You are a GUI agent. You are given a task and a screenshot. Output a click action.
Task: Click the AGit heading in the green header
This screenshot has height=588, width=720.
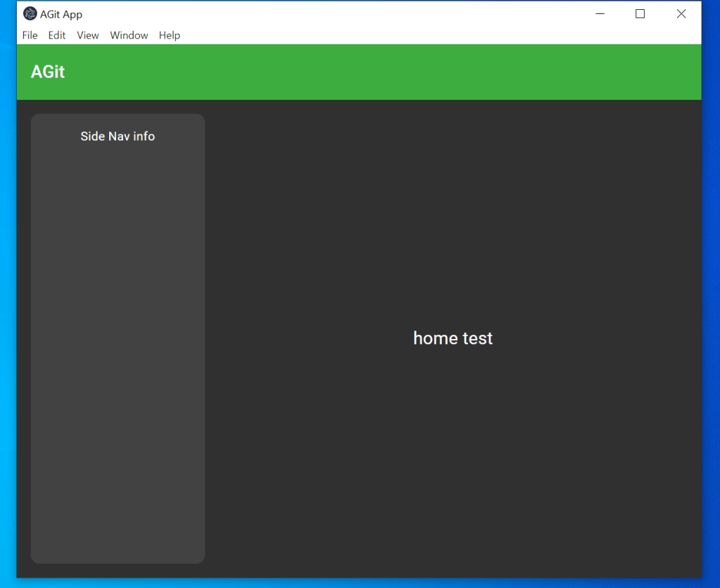48,72
